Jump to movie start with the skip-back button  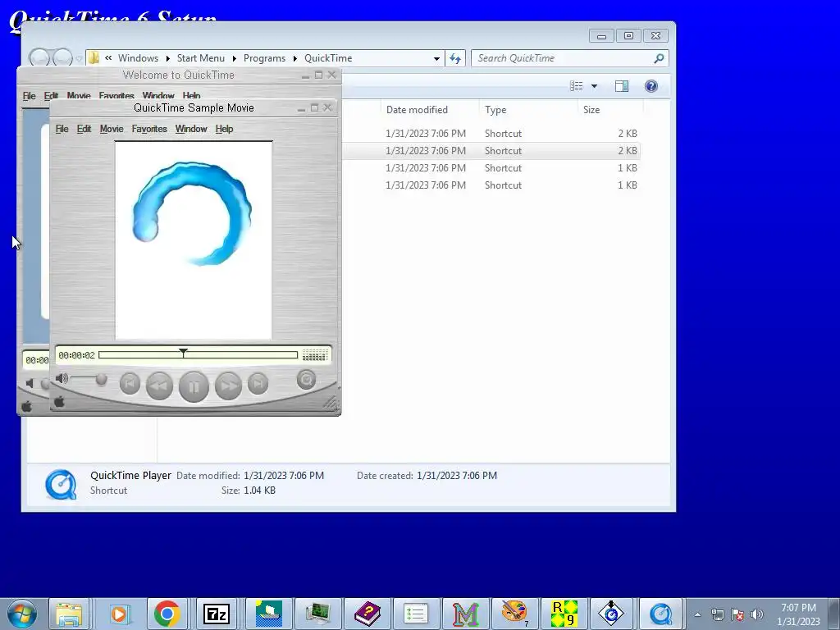130,384
